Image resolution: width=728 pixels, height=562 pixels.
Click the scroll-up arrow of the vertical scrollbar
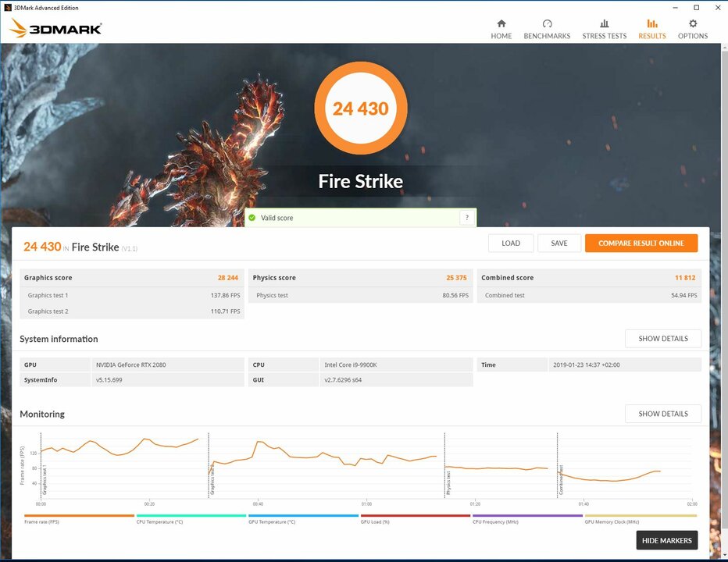(x=724, y=48)
